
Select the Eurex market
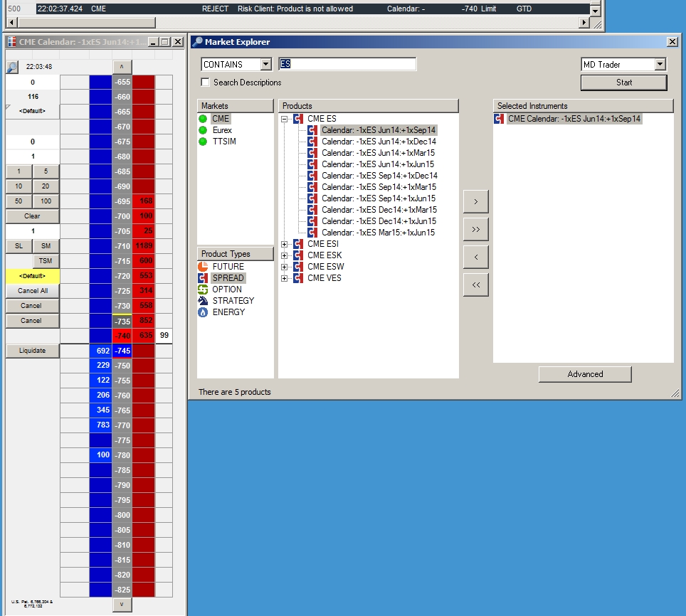[222, 130]
